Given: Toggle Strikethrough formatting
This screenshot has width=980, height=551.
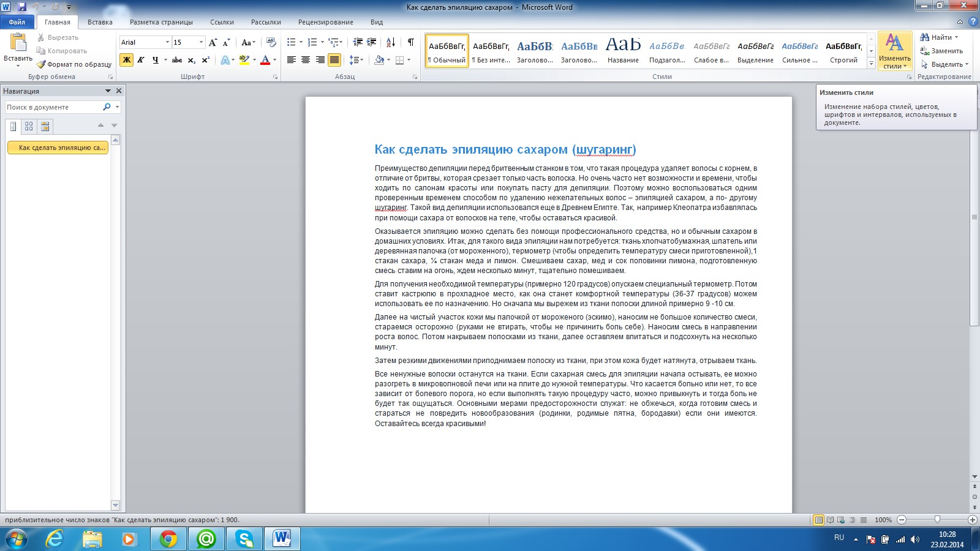Looking at the screenshot, I should tap(177, 60).
